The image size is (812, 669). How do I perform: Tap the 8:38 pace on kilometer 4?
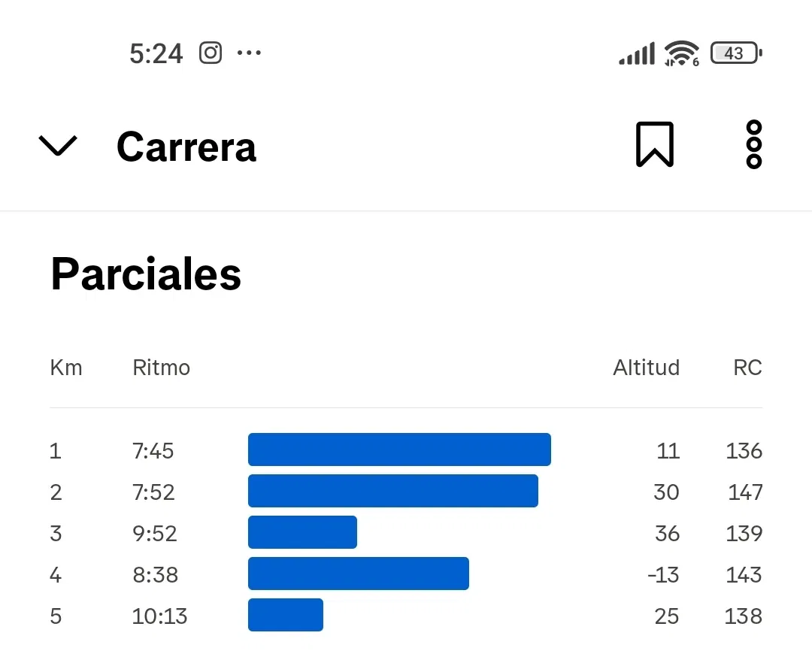click(x=156, y=575)
